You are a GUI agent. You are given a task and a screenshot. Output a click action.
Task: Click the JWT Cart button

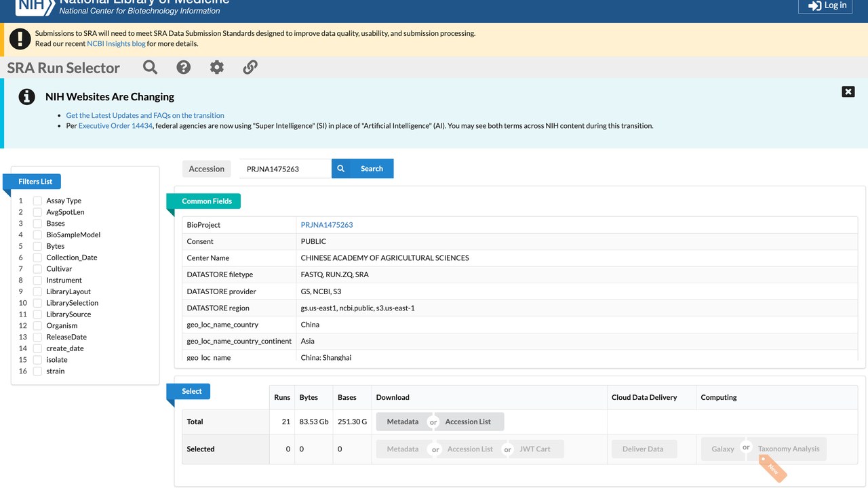535,449
